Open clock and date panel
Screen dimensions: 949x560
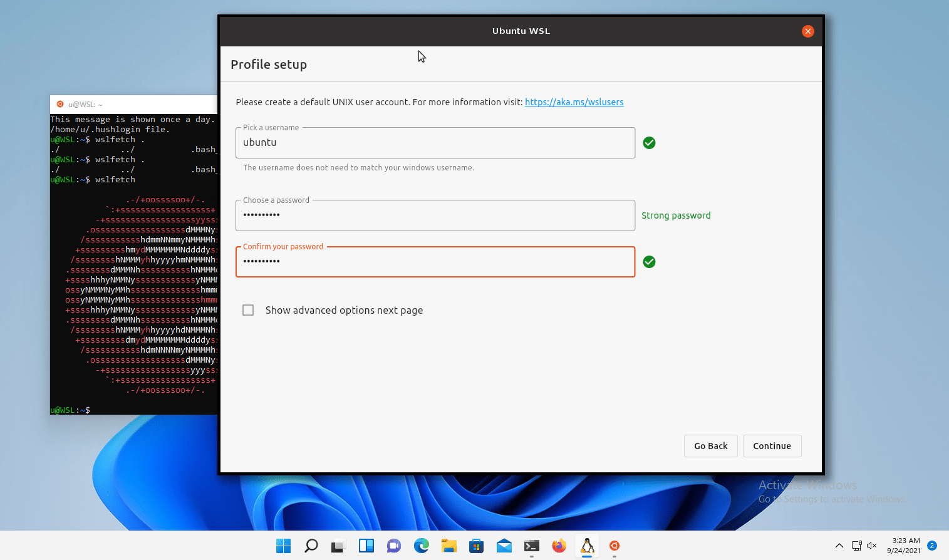click(x=903, y=546)
